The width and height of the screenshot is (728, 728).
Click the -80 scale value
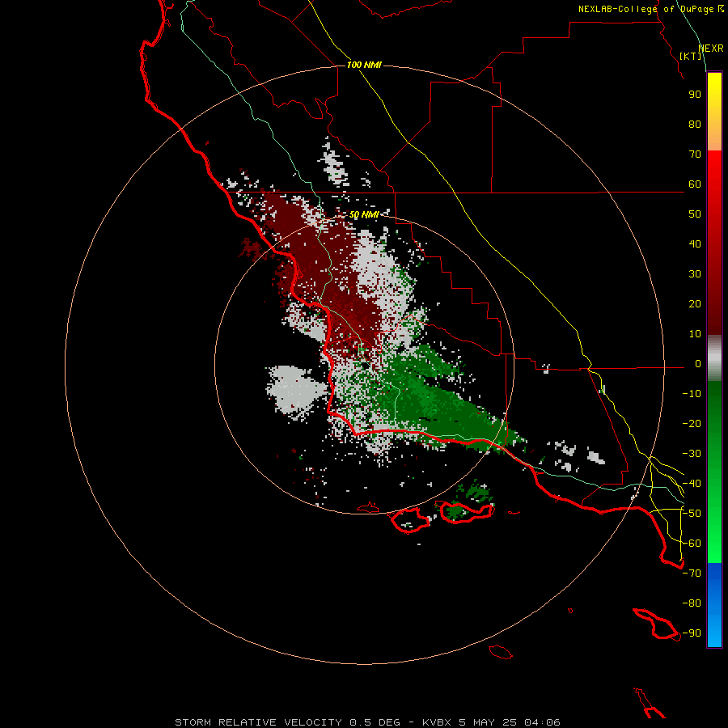pyautogui.click(x=692, y=603)
